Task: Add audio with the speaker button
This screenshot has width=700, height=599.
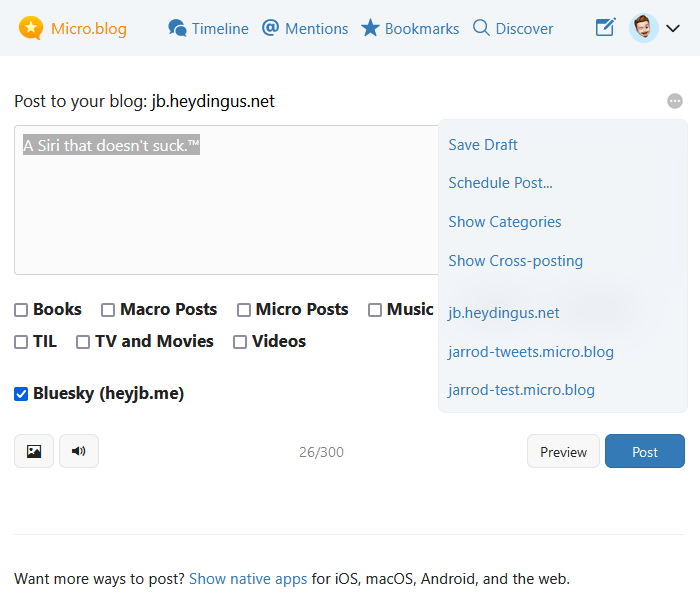Action: tap(79, 451)
